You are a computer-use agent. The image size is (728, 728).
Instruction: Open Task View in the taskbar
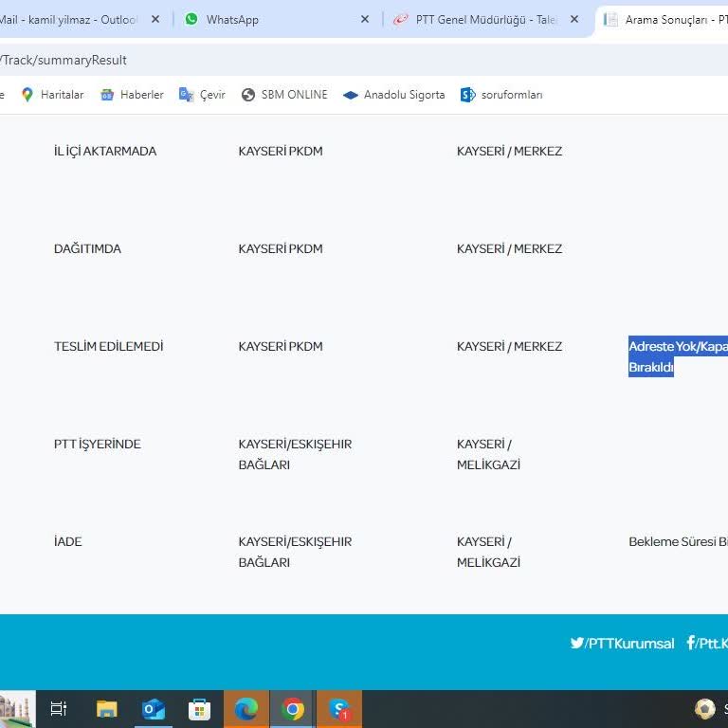point(59,709)
